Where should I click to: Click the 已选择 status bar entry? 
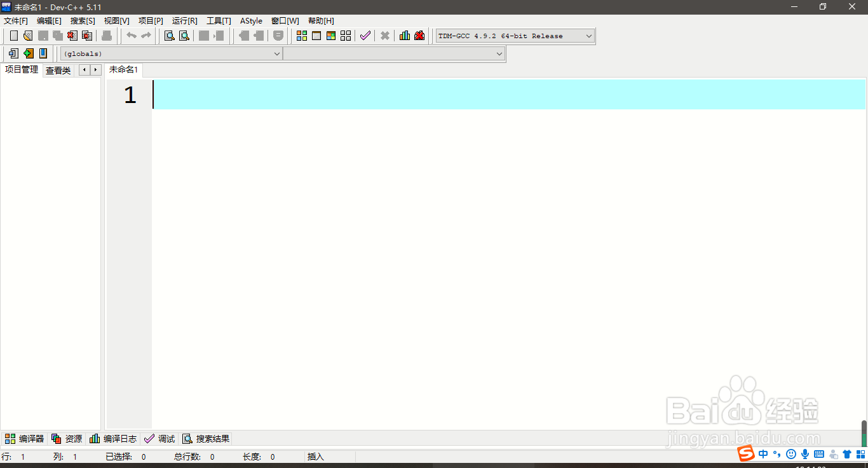126,457
